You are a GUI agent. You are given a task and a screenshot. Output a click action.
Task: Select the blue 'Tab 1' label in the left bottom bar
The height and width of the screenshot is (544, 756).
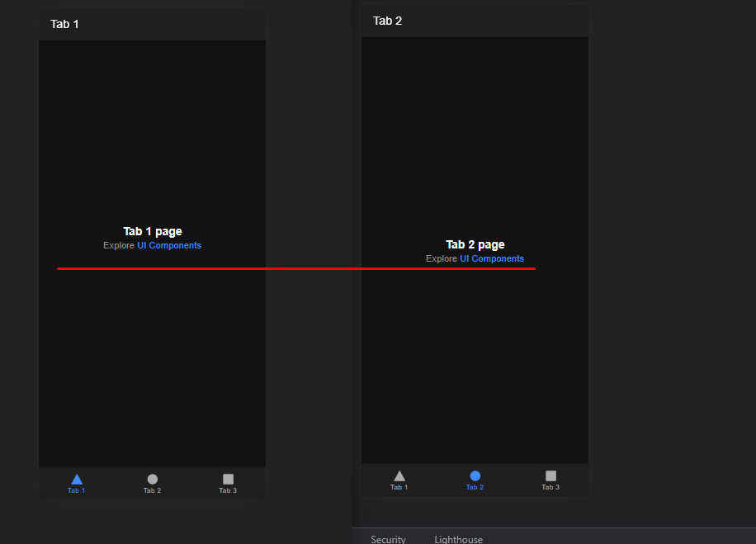[77, 490]
